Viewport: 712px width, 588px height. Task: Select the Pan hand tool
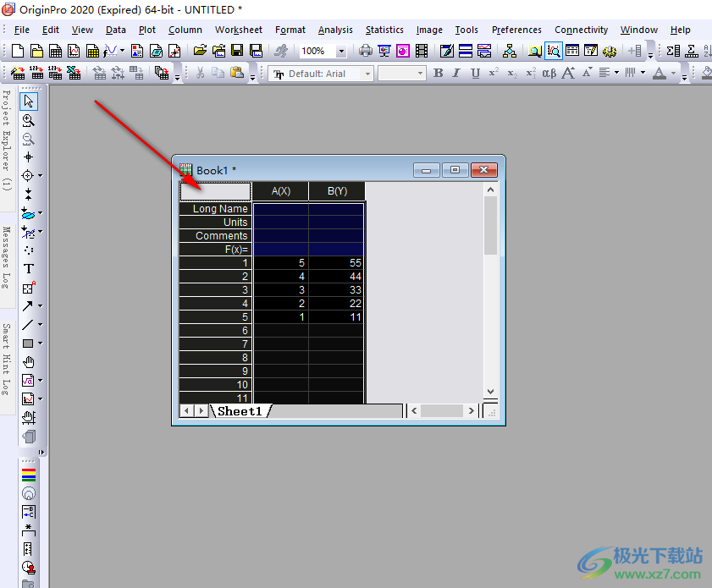pyautogui.click(x=29, y=362)
